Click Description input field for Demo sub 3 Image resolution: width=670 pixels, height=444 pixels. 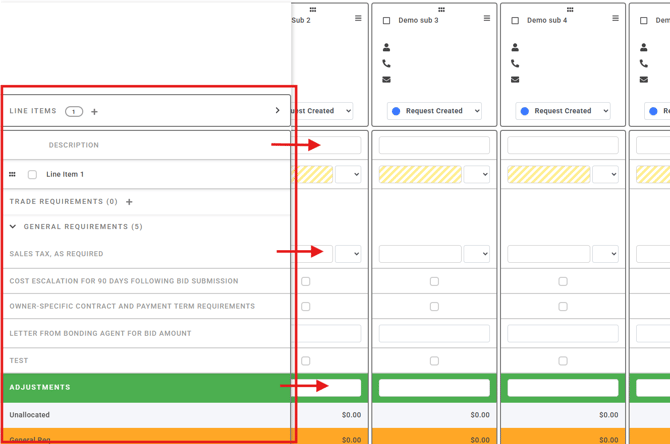434,145
